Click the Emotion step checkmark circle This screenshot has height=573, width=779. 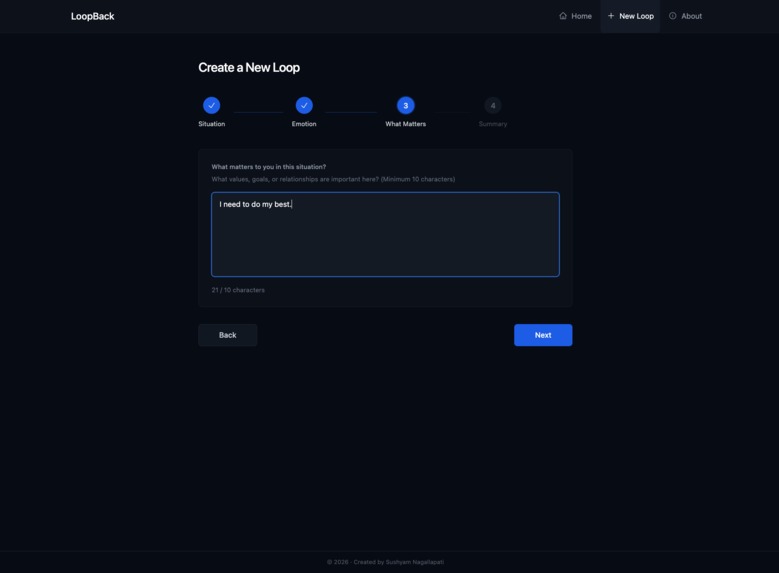[x=304, y=105]
